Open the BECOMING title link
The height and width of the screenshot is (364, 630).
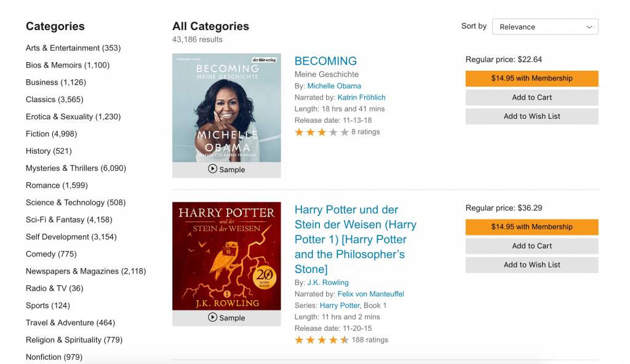(x=325, y=61)
